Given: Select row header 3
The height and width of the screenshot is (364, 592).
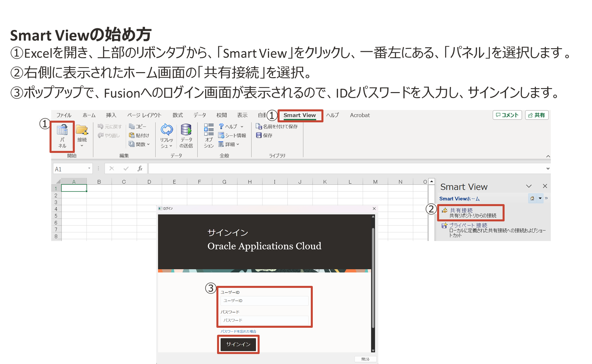Looking at the screenshot, I should 56,202.
